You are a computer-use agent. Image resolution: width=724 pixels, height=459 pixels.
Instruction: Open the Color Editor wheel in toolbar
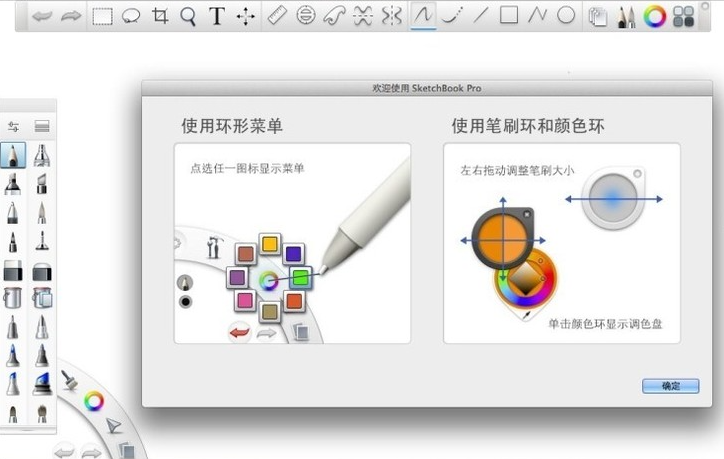tap(655, 16)
